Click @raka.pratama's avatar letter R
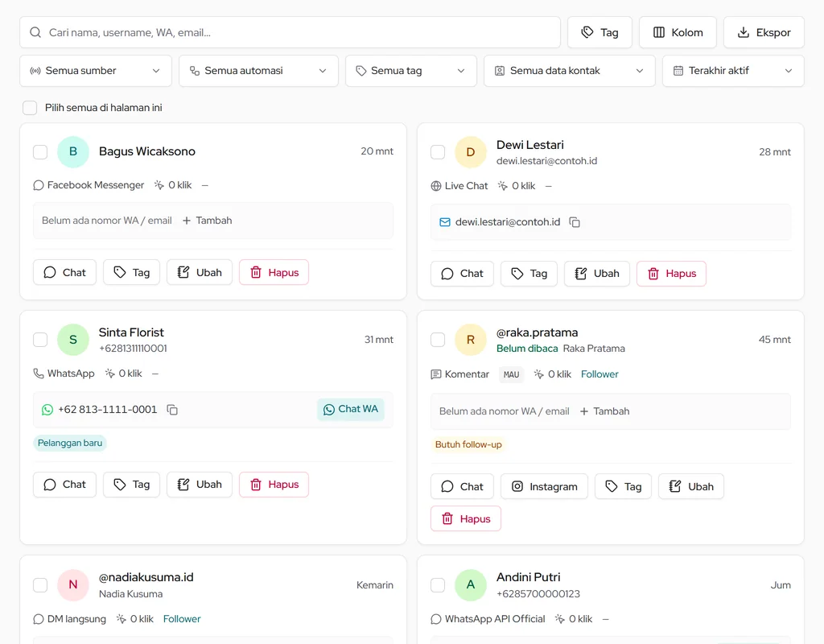Viewport: 824px width, 644px height. coord(470,340)
